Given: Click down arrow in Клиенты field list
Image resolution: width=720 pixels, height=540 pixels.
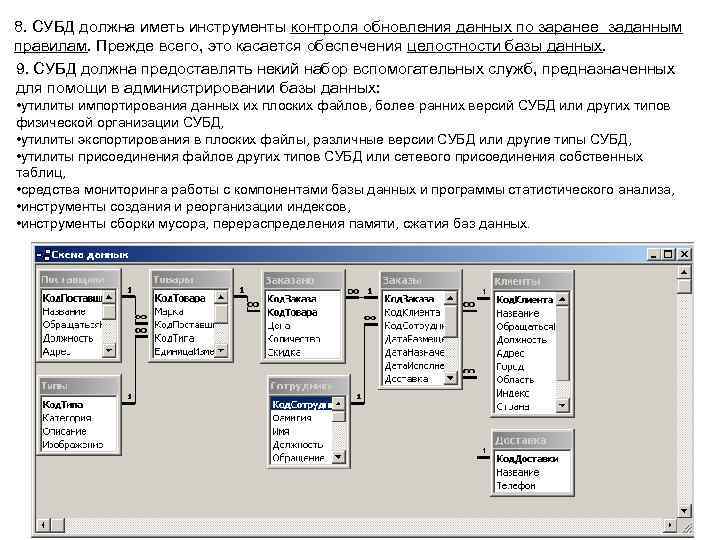Looking at the screenshot, I should click(x=562, y=405).
